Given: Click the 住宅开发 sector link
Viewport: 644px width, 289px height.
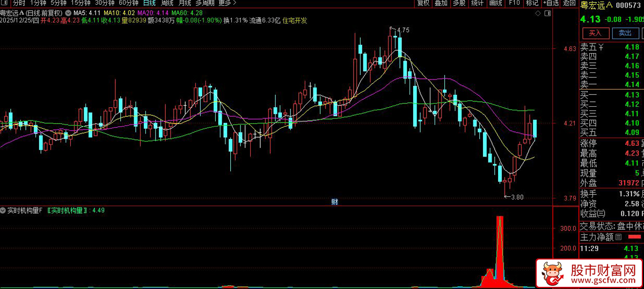Looking at the screenshot, I should [x=295, y=20].
